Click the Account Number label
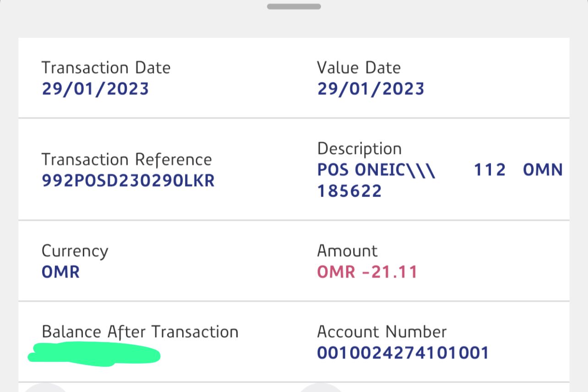 point(381,332)
